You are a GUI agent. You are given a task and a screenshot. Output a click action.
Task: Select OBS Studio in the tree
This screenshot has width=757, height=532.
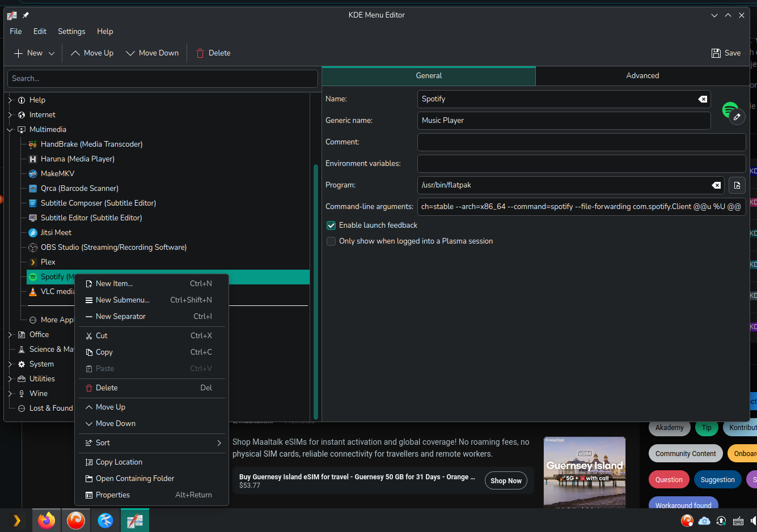tap(113, 248)
